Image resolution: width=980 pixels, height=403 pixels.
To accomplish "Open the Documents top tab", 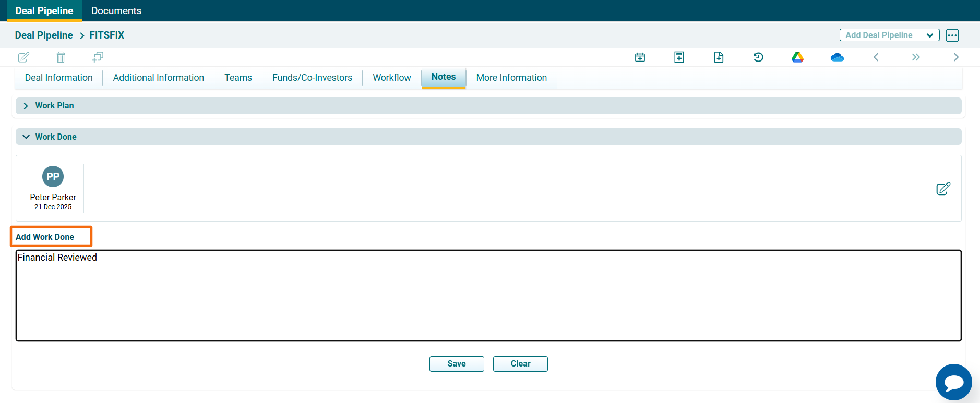I will [116, 11].
